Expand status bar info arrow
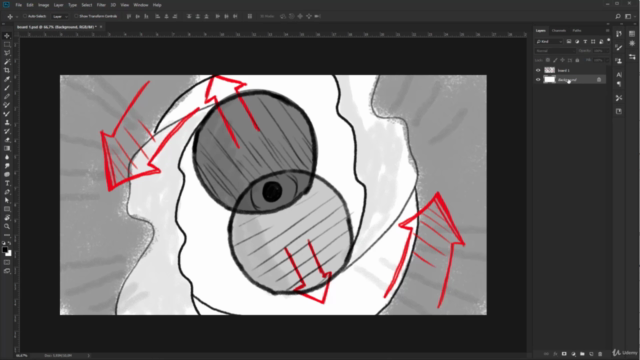 point(89,356)
